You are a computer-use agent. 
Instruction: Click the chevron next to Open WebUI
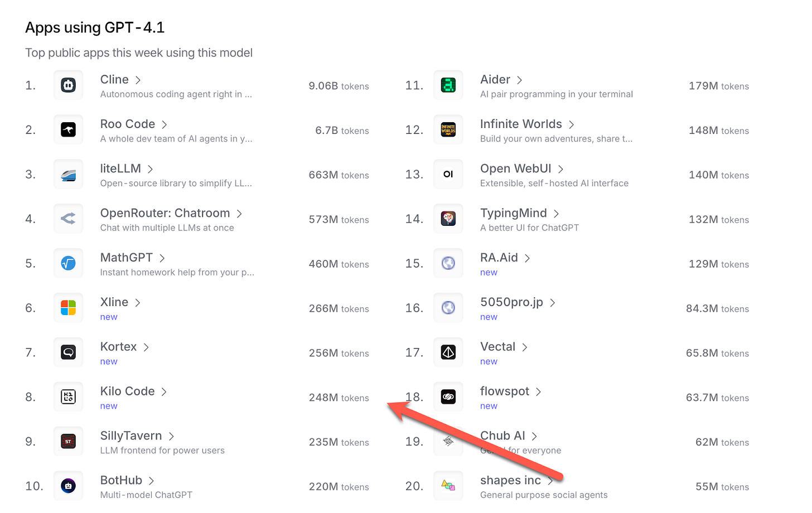[560, 169]
